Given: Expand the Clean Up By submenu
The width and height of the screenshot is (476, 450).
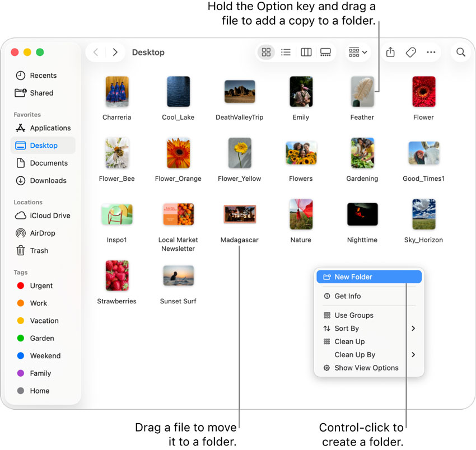Looking at the screenshot, I should [x=355, y=354].
